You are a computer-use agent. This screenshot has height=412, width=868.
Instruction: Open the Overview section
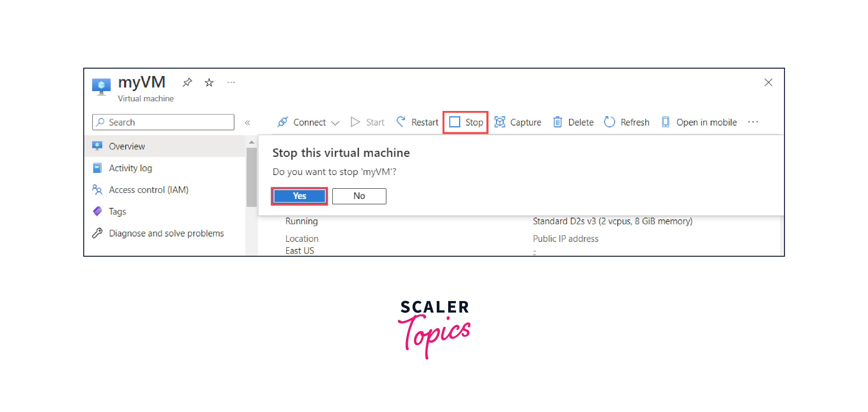127,146
